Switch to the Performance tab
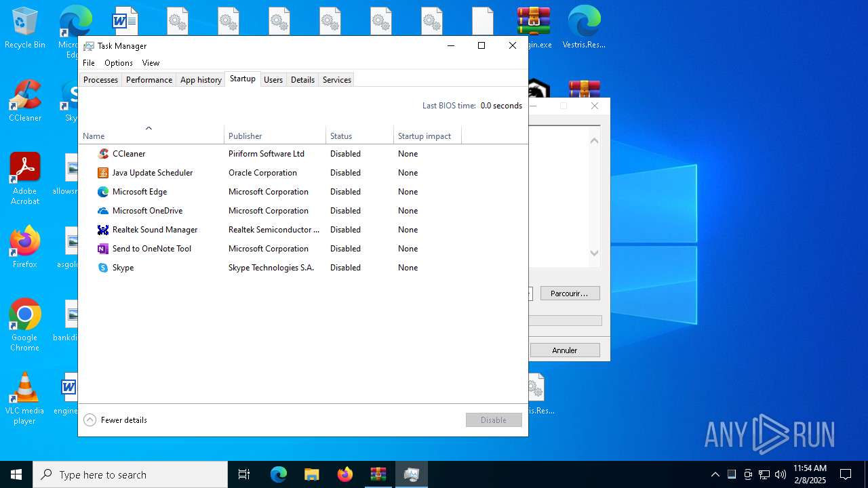This screenshot has height=488, width=868. pos(149,80)
